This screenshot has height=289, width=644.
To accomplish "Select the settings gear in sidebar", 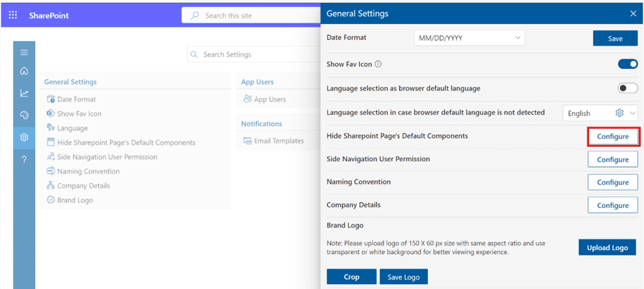I will pos(24,138).
